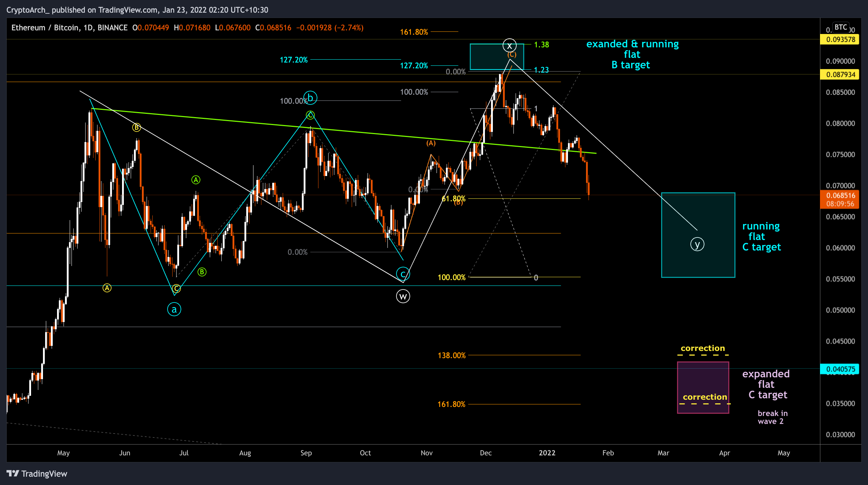Click the change value −0.001928 (−2.74%)
The image size is (868, 485).
[x=330, y=28]
